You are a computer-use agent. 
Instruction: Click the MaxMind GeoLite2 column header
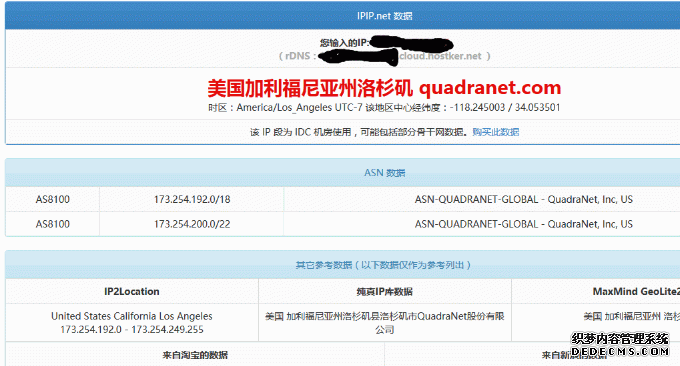[636, 291]
